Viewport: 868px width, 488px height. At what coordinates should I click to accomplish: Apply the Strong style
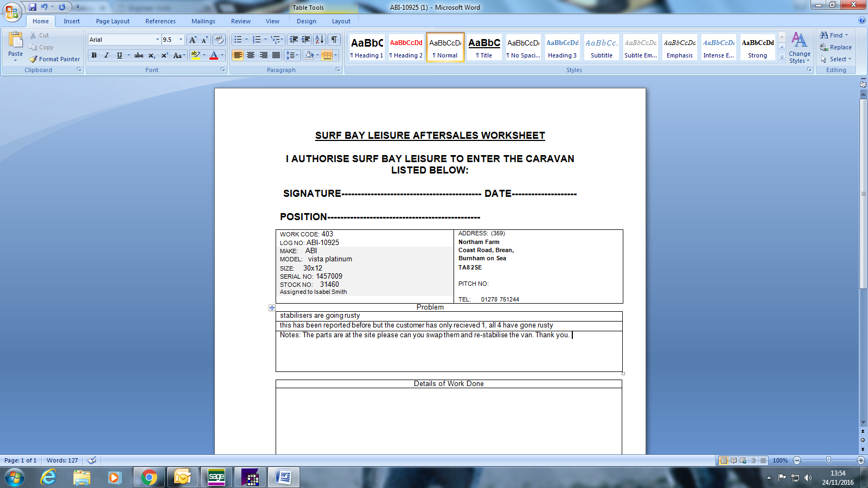pos(758,47)
